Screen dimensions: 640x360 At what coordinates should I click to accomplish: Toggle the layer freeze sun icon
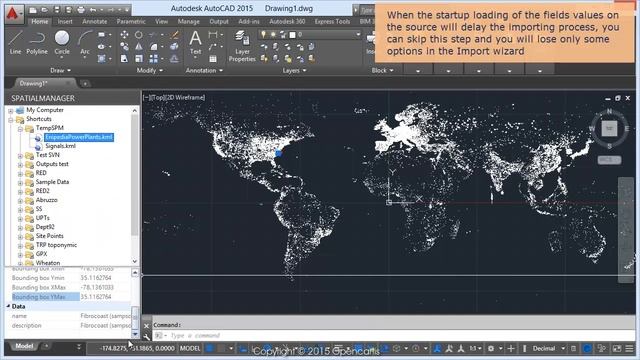pos(273,35)
